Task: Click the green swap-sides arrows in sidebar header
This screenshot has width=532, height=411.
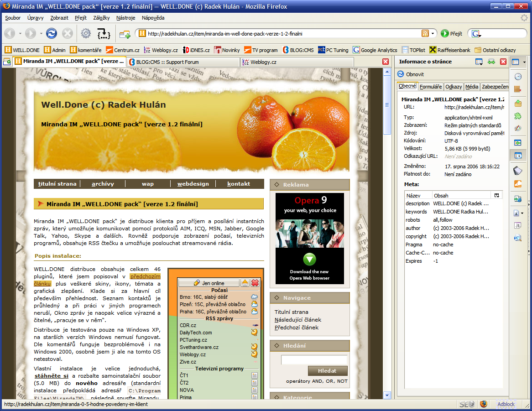Action: point(491,62)
